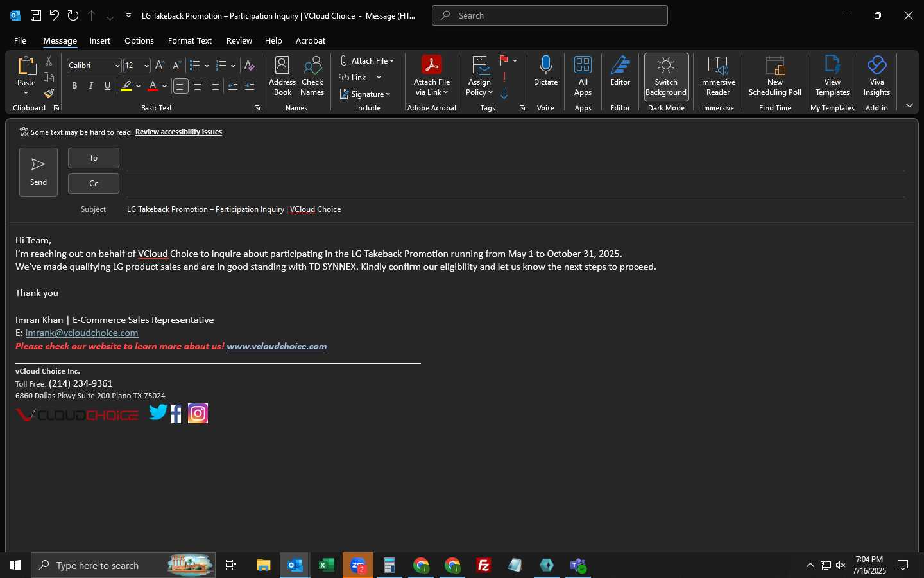The height and width of the screenshot is (578, 924).
Task: Click the Search box in title bar
Action: coord(550,15)
